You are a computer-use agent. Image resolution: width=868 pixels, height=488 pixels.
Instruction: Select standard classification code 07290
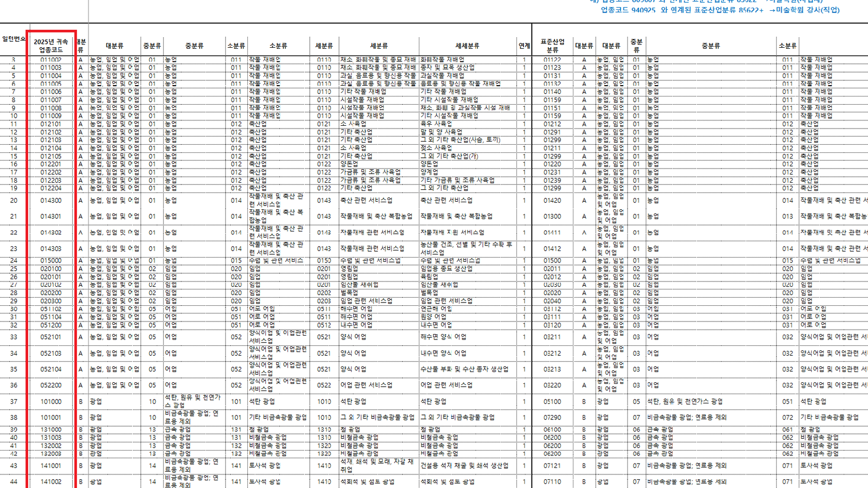[552, 418]
